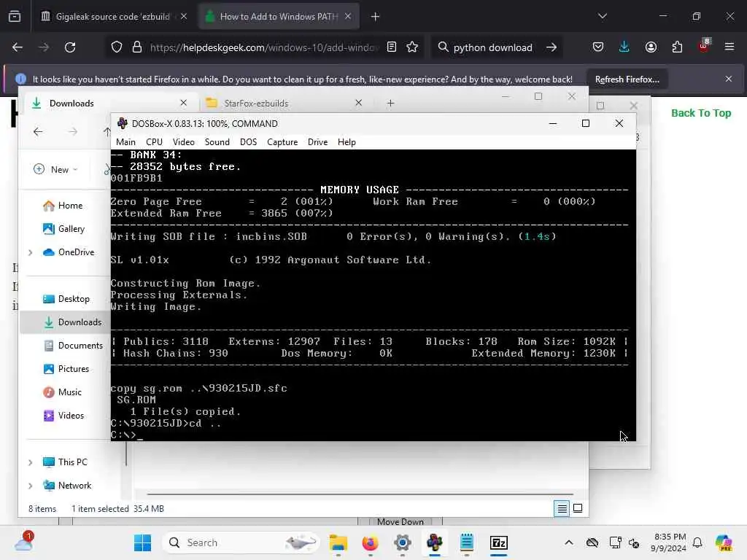This screenshot has width=747, height=560.
Task: Open DOSBox-X from the taskbar
Action: coord(435,542)
